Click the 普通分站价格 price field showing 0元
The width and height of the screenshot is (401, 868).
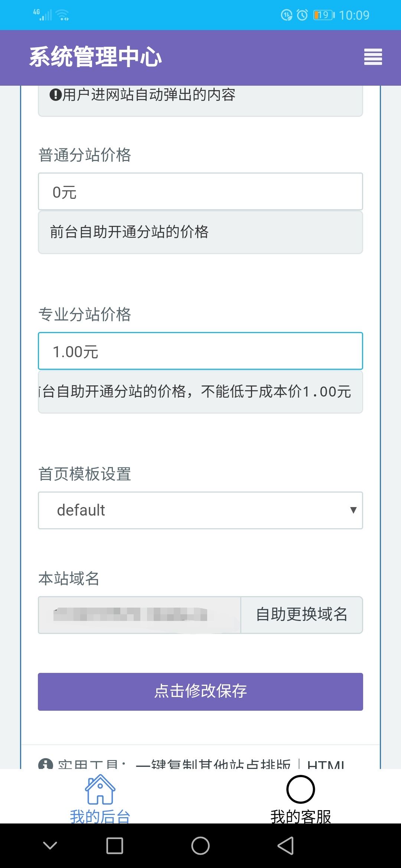pyautogui.click(x=200, y=191)
